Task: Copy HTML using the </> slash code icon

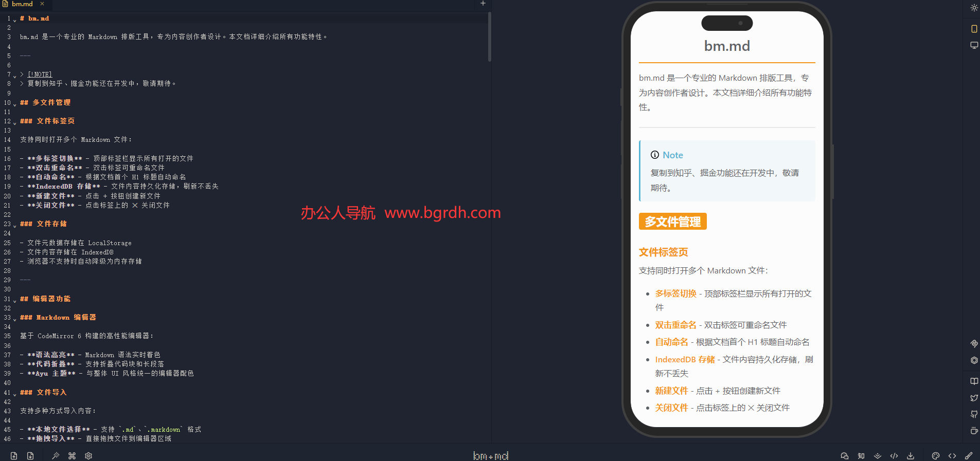Action: pos(894,456)
